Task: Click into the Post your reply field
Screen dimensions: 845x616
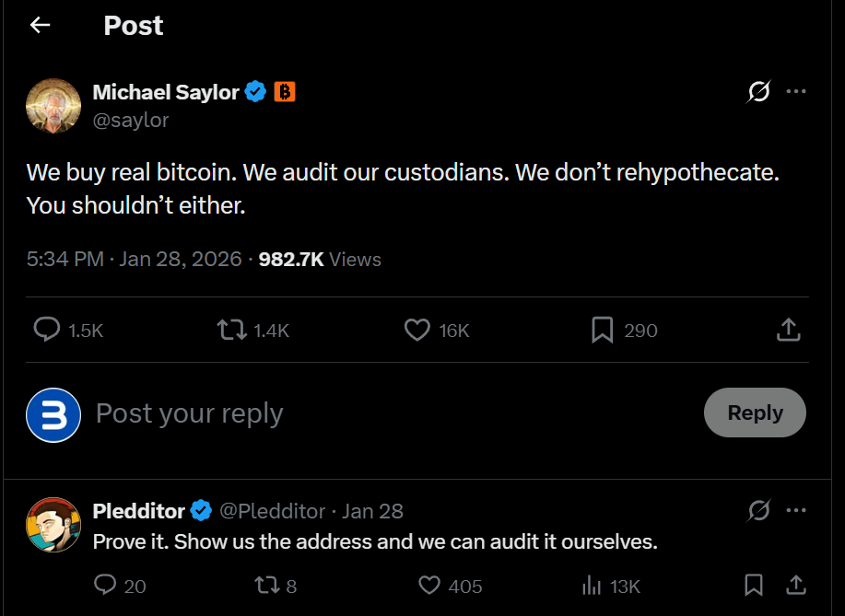Action: [x=369, y=413]
